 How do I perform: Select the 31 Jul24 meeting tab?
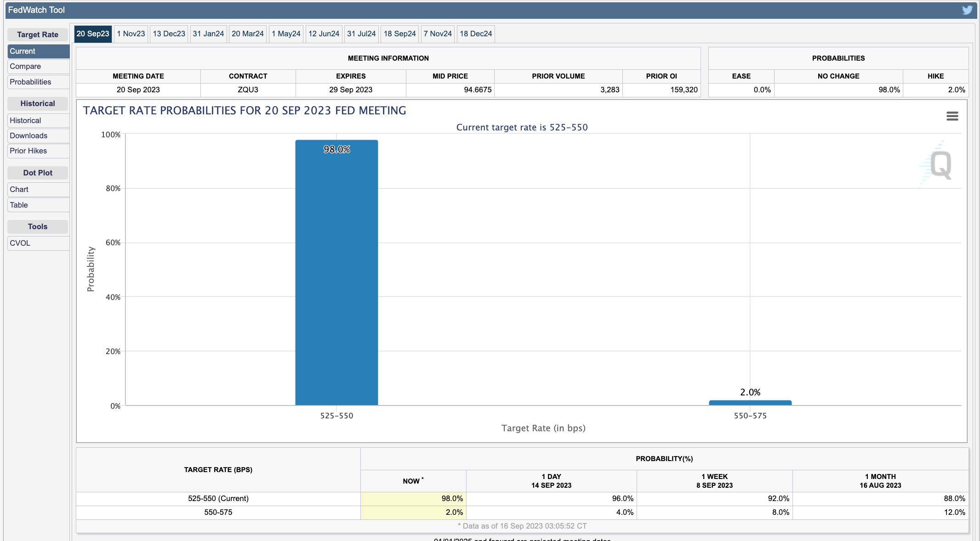coord(361,34)
